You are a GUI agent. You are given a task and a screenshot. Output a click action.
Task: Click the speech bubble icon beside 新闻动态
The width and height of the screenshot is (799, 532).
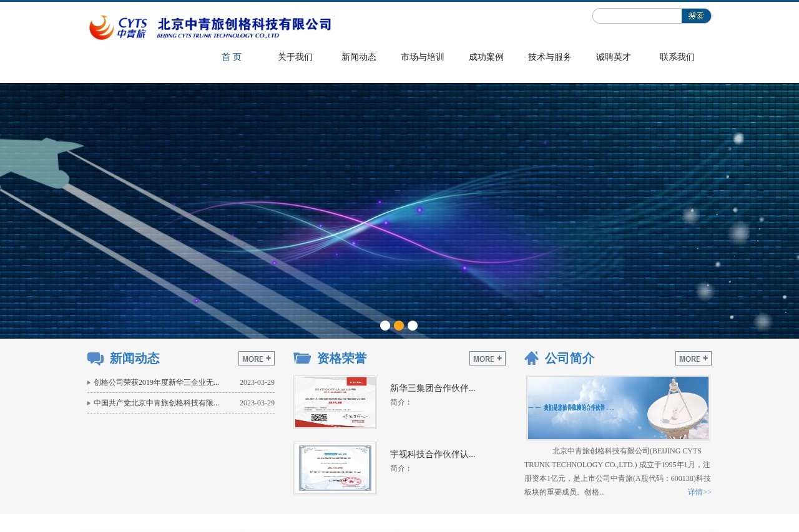tap(96, 359)
